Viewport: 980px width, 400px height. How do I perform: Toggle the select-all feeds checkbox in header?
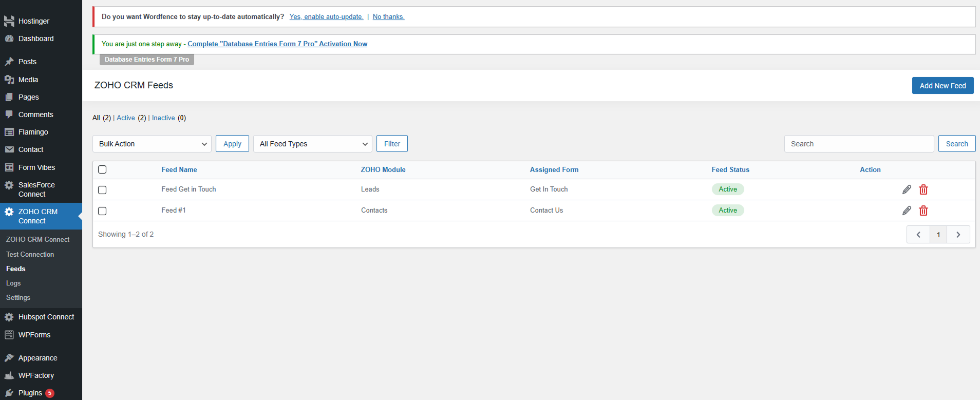(102, 169)
